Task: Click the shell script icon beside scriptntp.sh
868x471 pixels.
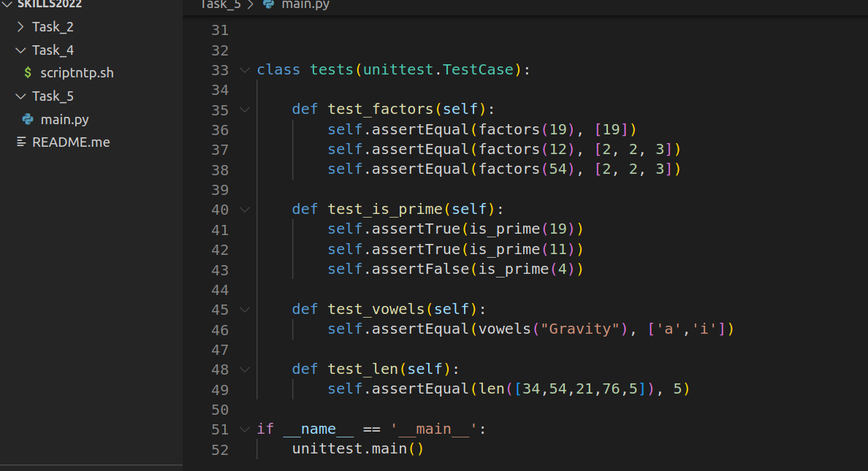Action: pyautogui.click(x=28, y=72)
